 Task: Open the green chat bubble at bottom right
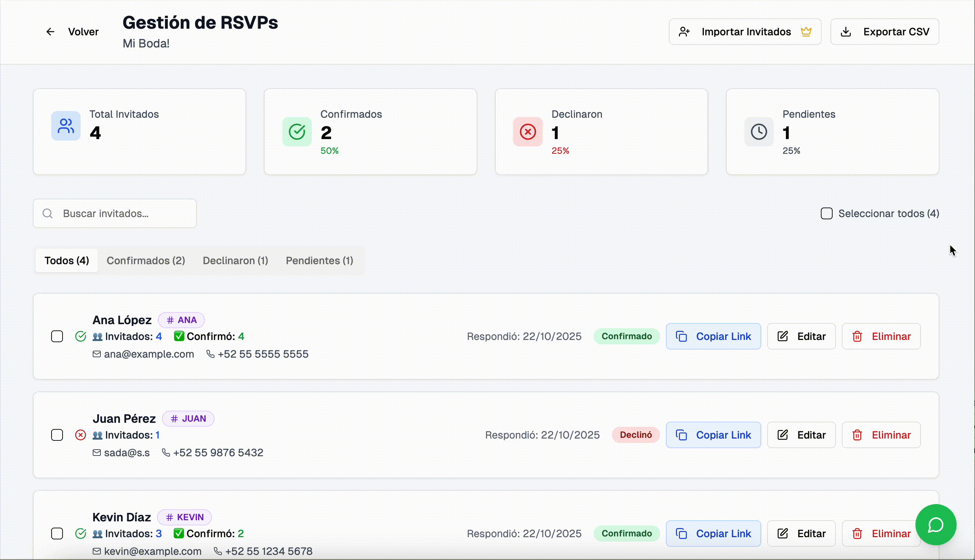(x=936, y=525)
